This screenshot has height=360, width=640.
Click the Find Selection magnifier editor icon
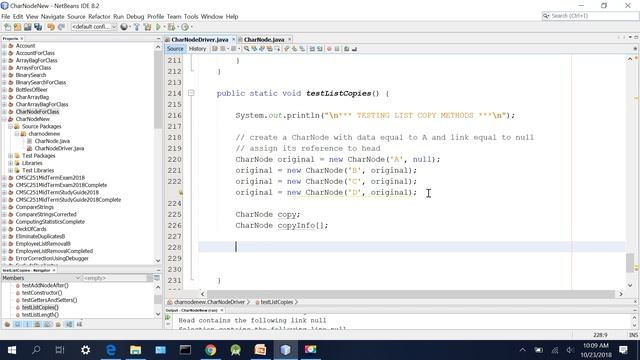[247, 49]
